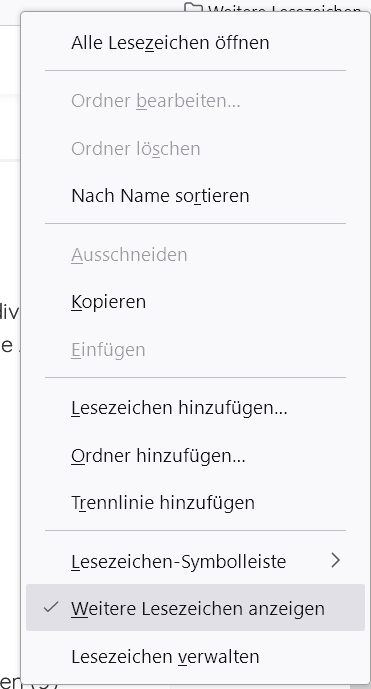Click the partially hidden page text left of Kopieren
Screen dimensions: 371x689
(x=9, y=312)
